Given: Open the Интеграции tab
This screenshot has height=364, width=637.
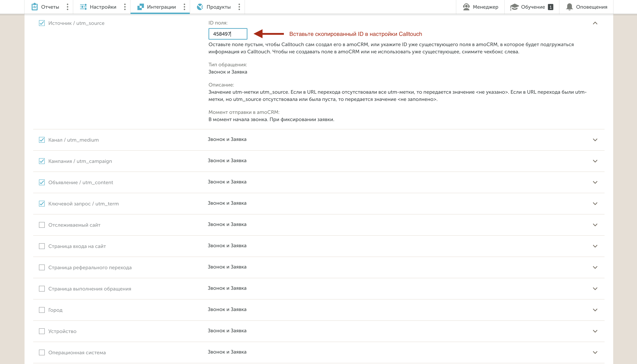Looking at the screenshot, I should click(x=161, y=7).
